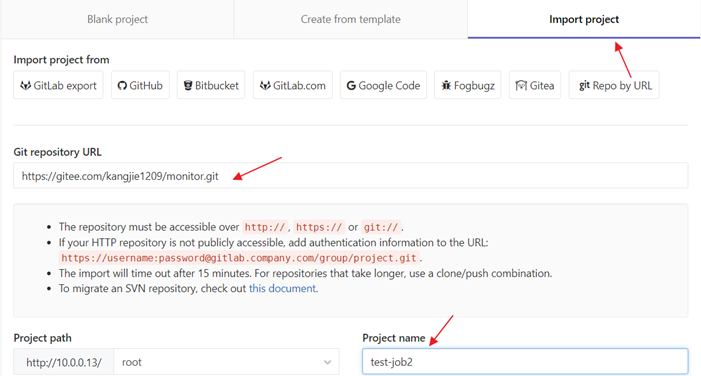Choose GitLab export import source
The width and height of the screenshot is (701, 376).
[58, 85]
